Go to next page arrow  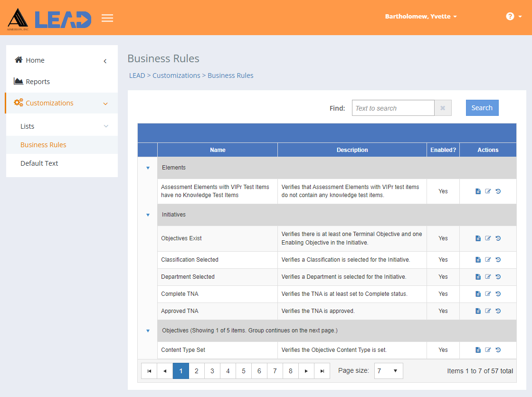coord(306,371)
